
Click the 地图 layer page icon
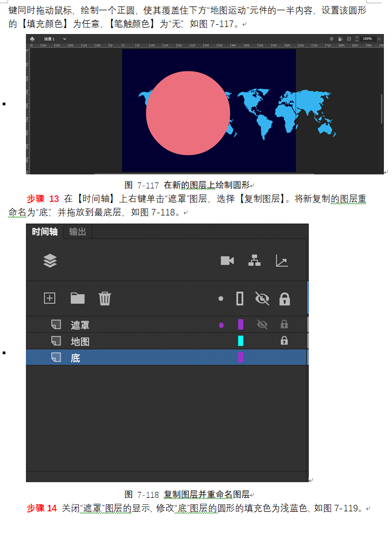(x=56, y=341)
